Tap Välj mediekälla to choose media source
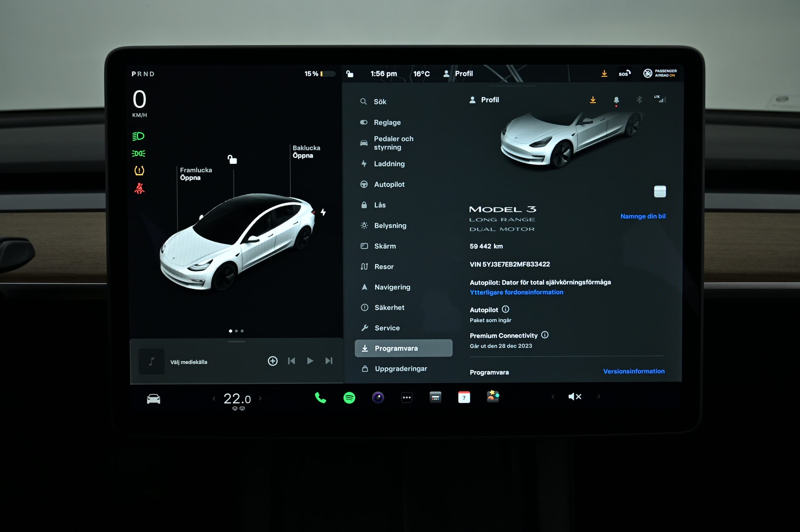The width and height of the screenshot is (800, 532). pyautogui.click(x=189, y=362)
